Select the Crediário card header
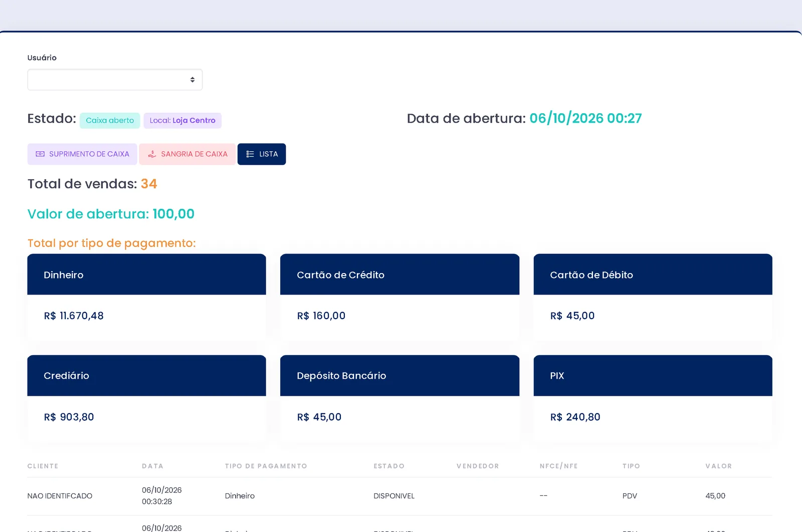Image resolution: width=802 pixels, height=532 pixels. (146, 376)
